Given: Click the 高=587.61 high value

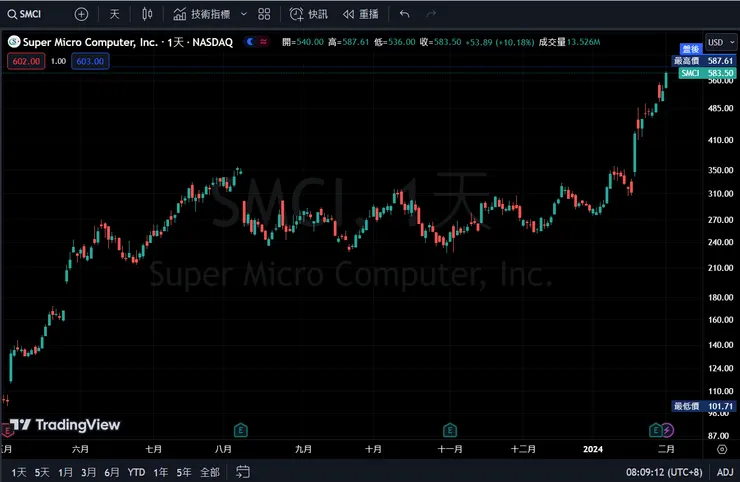Looking at the screenshot, I should pos(348,42).
